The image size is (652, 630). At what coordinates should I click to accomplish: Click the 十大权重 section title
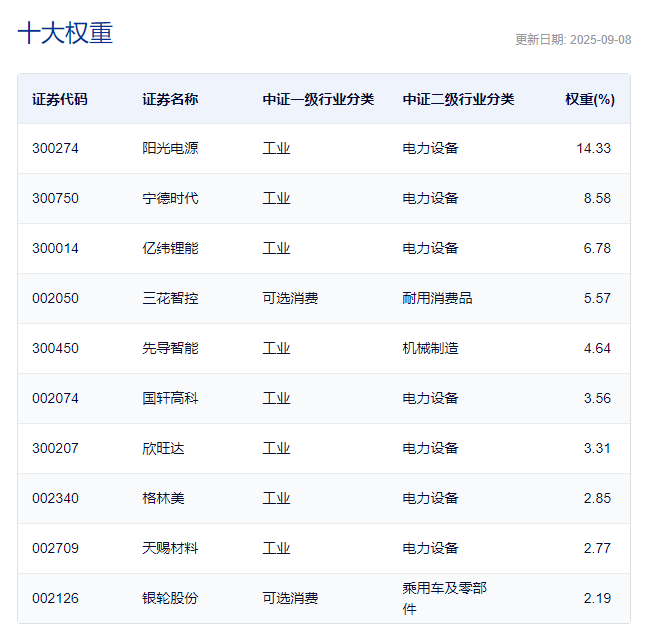[65, 33]
